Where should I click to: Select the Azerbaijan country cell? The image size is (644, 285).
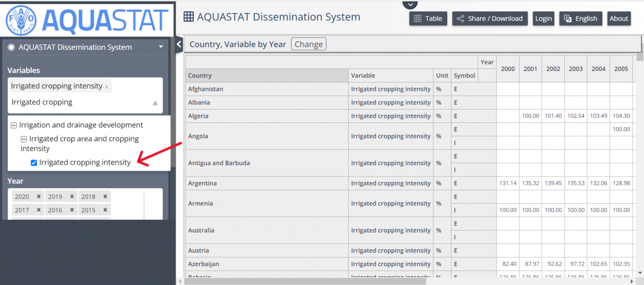tap(267, 264)
